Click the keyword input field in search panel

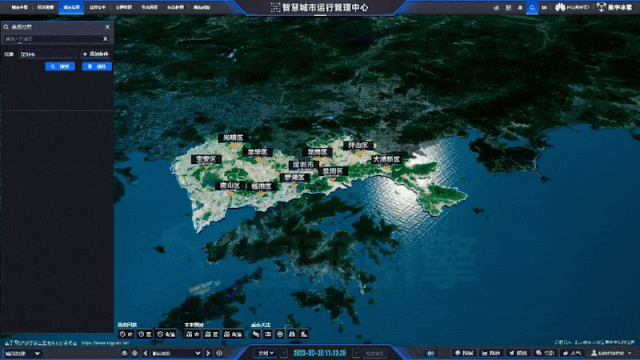[53, 39]
